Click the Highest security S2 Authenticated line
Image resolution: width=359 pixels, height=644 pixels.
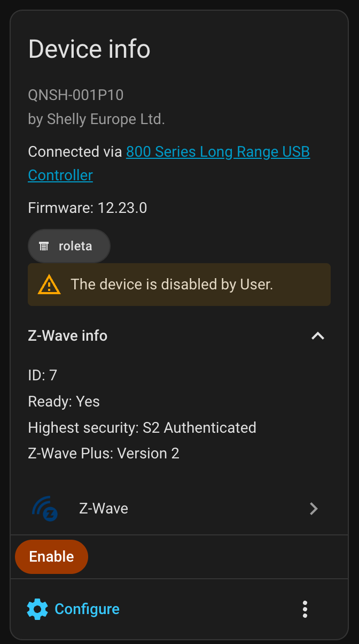(142, 428)
